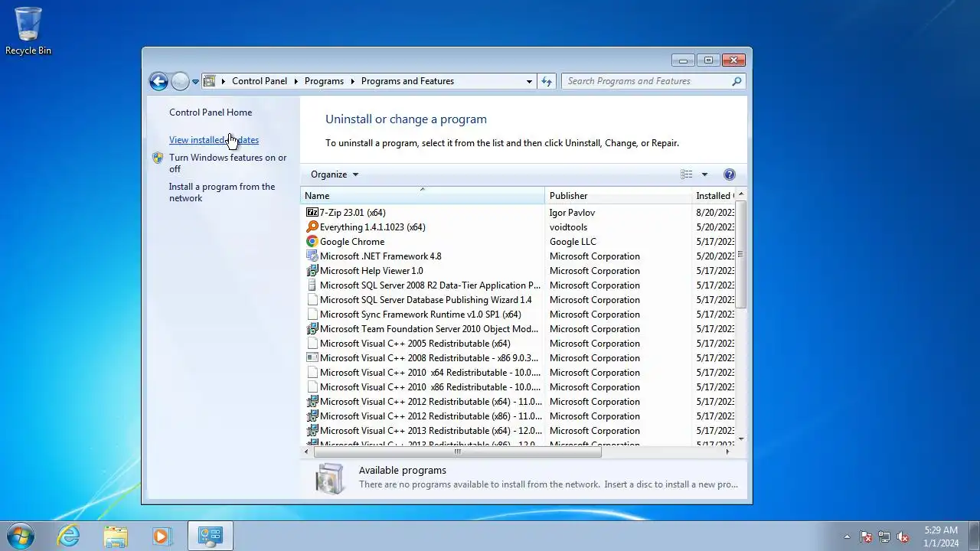980x551 pixels.
Task: Open the Help question mark icon
Action: click(x=729, y=174)
